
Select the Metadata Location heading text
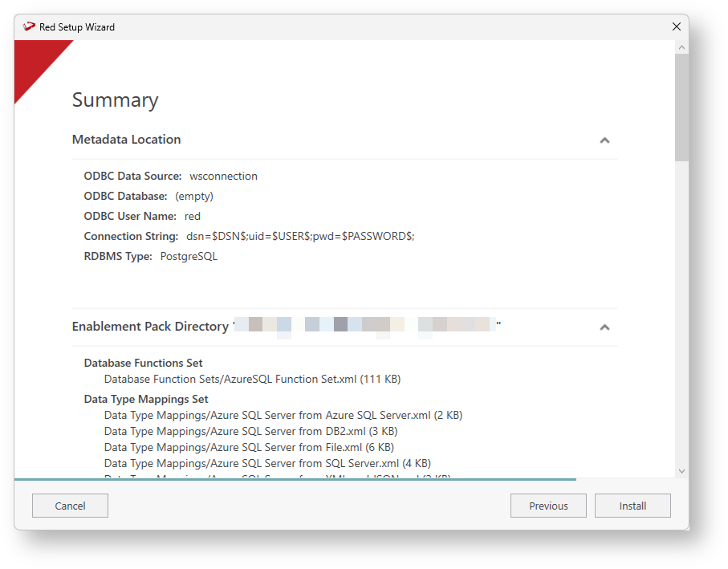[x=126, y=140]
